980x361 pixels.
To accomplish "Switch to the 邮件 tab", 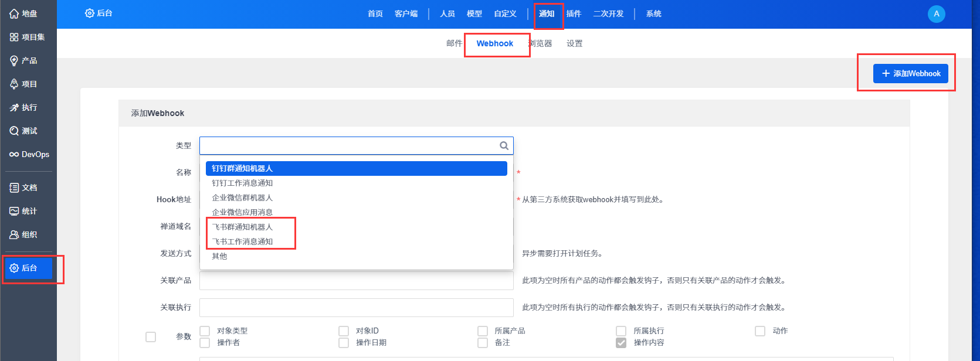I will (x=454, y=43).
